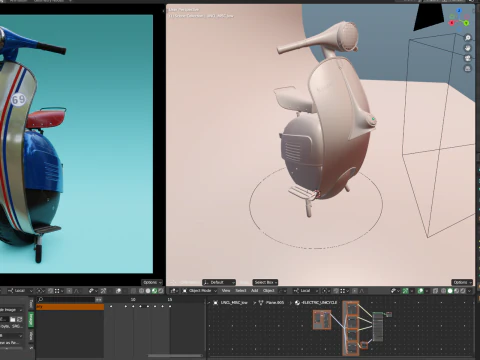Screen dimensions: 480x360
Task: Click the last keyframe near frame 15
Action: tap(170, 306)
